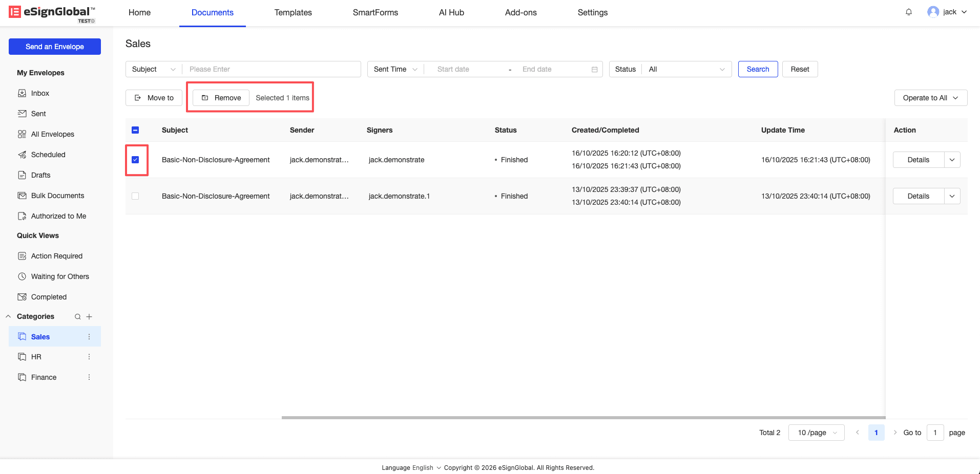The image size is (980, 474).
Task: Click the notification bell icon
Action: 909,12
